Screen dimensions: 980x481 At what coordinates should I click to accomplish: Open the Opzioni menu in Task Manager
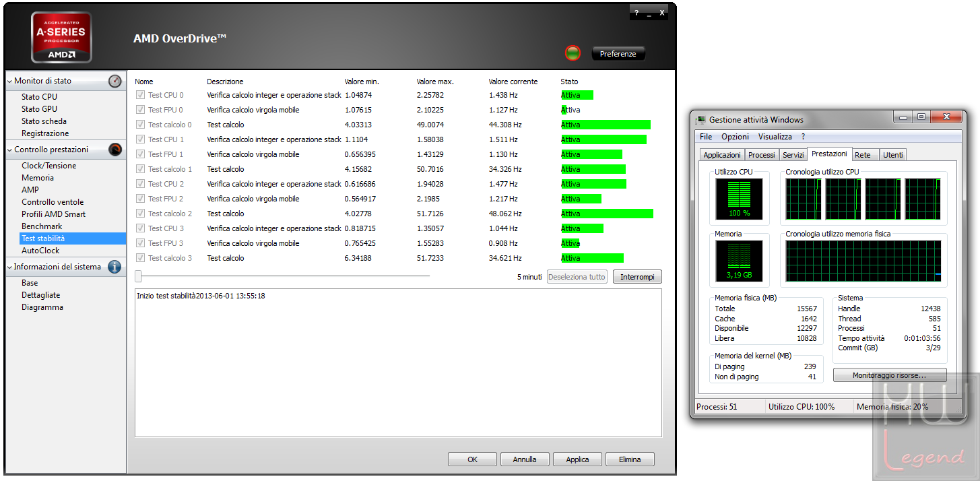click(735, 137)
